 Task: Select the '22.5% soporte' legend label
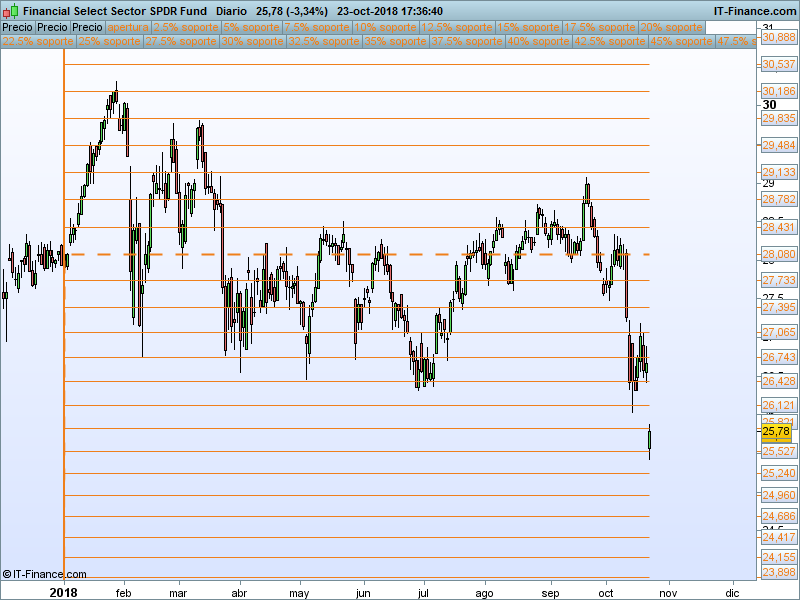click(38, 41)
